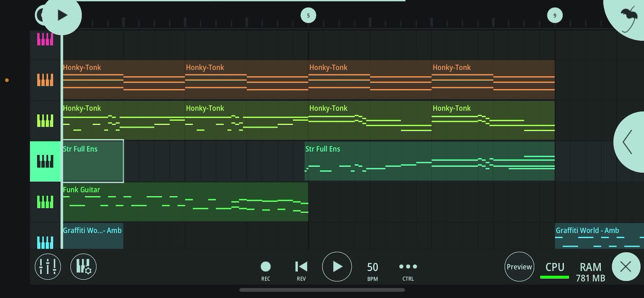Select the Graffiti World - Amb clip at bar 9
The height and width of the screenshot is (298, 644).
[599, 236]
